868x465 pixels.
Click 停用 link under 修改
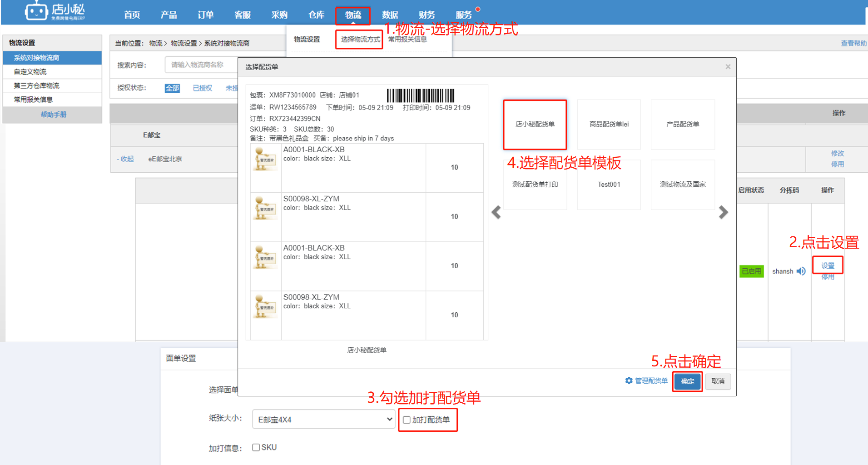click(x=838, y=165)
